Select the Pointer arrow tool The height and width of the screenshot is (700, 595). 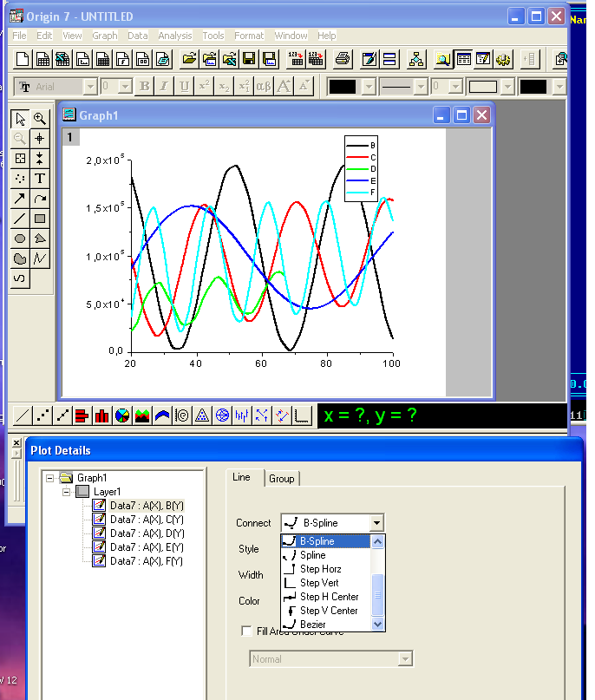20,119
